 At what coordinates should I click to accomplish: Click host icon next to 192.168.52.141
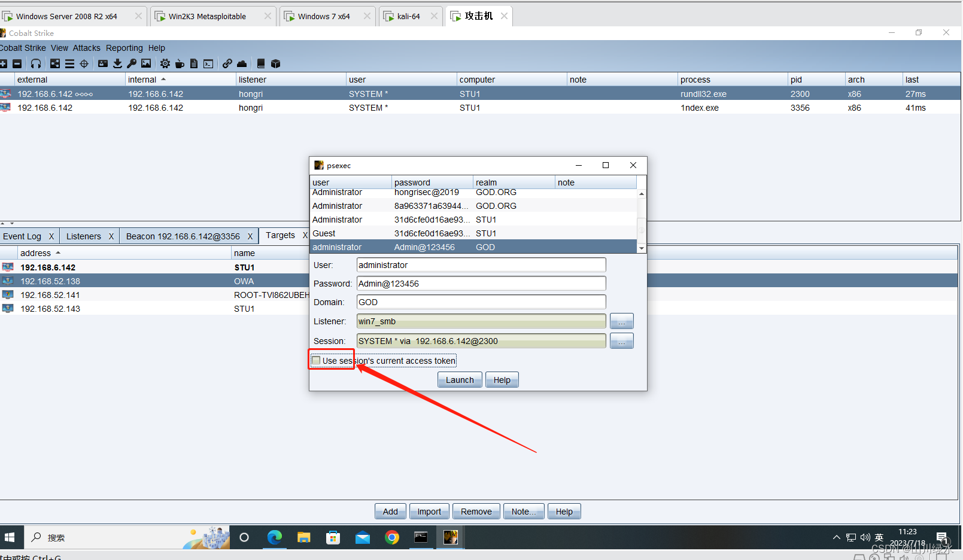pos(8,295)
